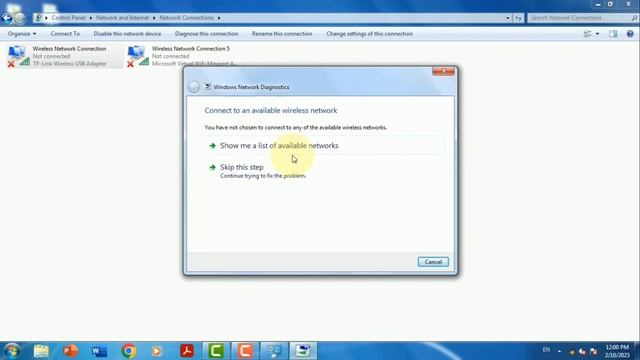The width and height of the screenshot is (640, 360).
Task: Open the Help question mark icon
Action: pos(630,34)
